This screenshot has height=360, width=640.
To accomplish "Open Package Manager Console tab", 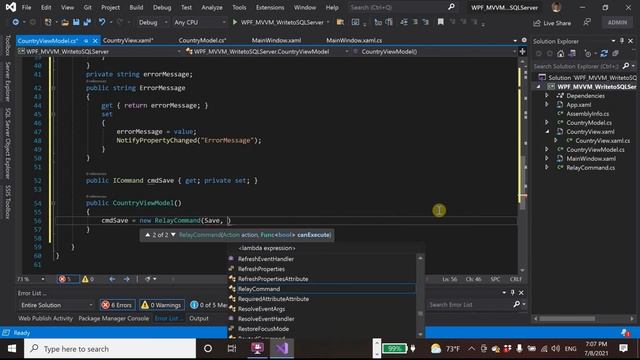I will coord(114,318).
